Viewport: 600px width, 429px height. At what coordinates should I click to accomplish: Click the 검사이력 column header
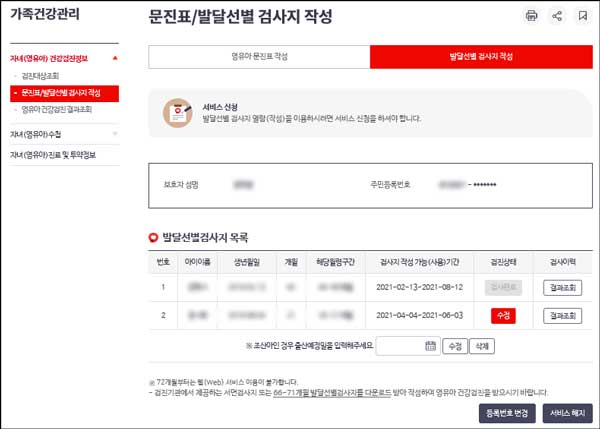562,262
